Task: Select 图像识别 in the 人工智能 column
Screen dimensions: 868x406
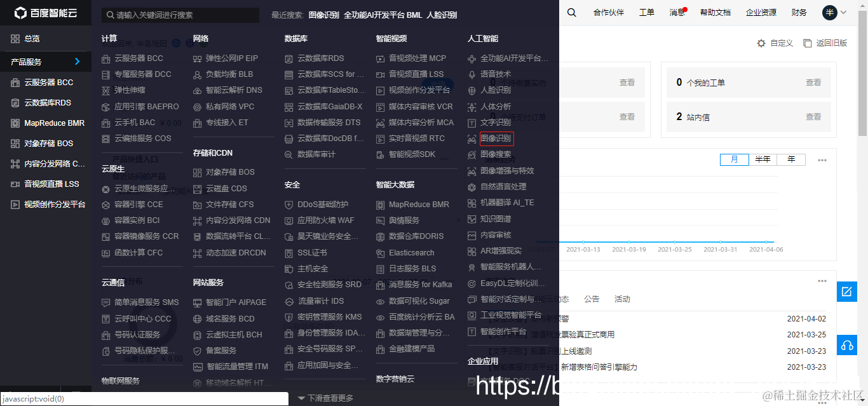Action: [497, 139]
